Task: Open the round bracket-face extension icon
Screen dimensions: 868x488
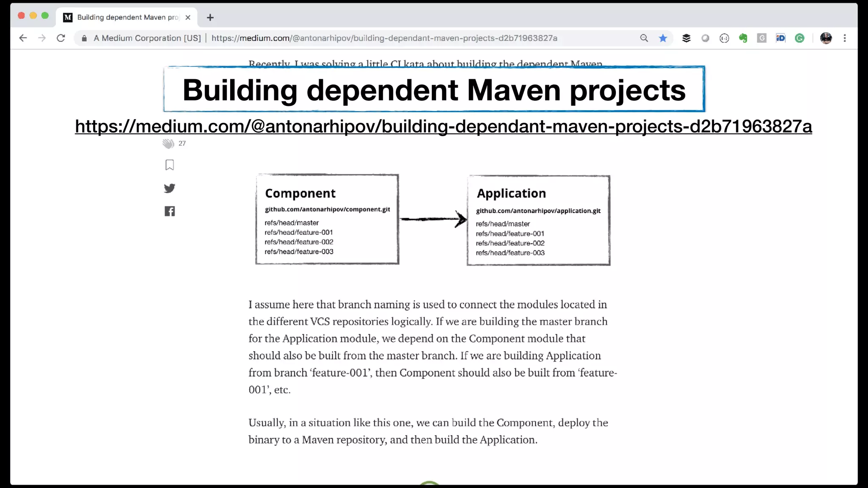Action: [x=724, y=39]
